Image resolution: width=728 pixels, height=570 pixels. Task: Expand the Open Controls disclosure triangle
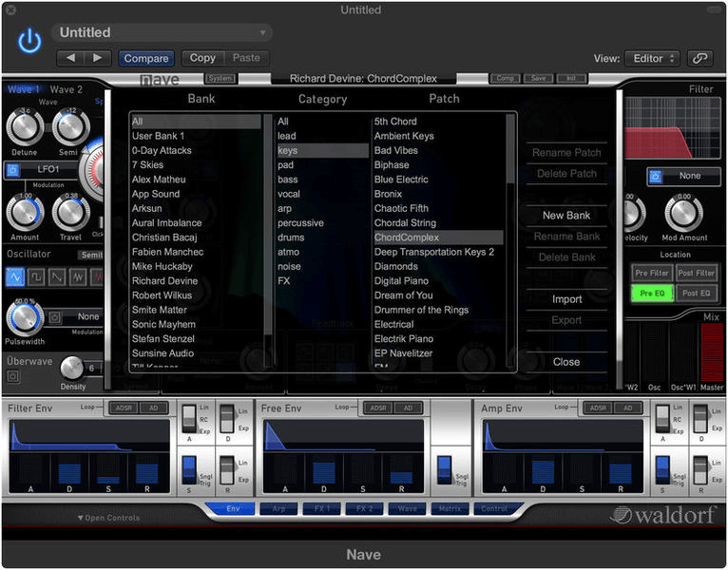point(81,518)
